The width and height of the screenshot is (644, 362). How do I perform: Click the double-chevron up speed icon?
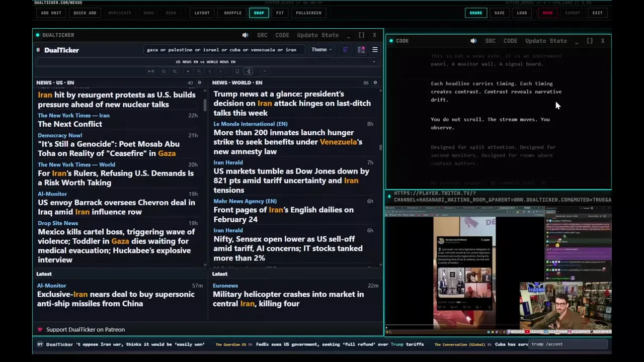point(199,71)
